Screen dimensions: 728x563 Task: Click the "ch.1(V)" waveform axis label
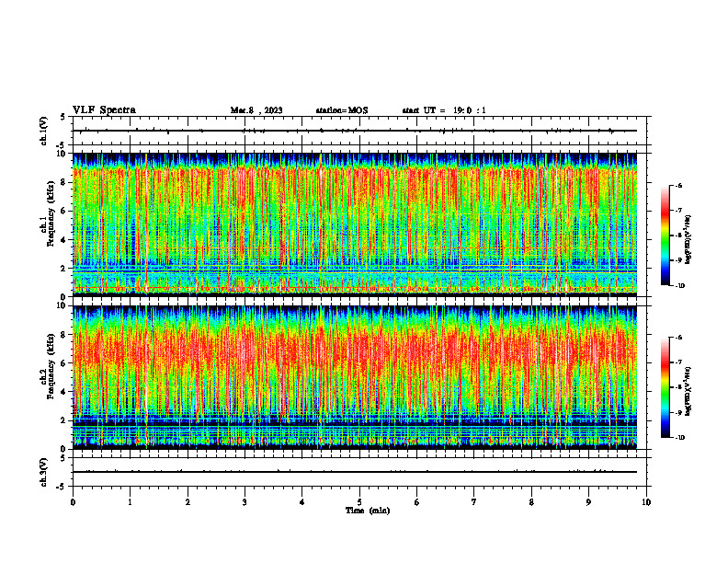point(44,131)
